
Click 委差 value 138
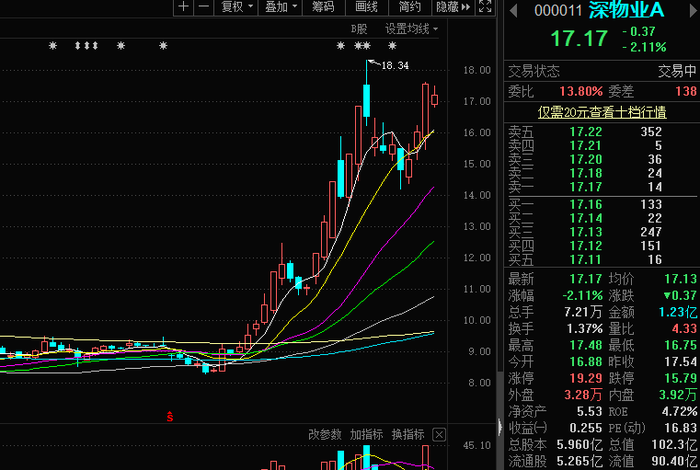click(686, 92)
